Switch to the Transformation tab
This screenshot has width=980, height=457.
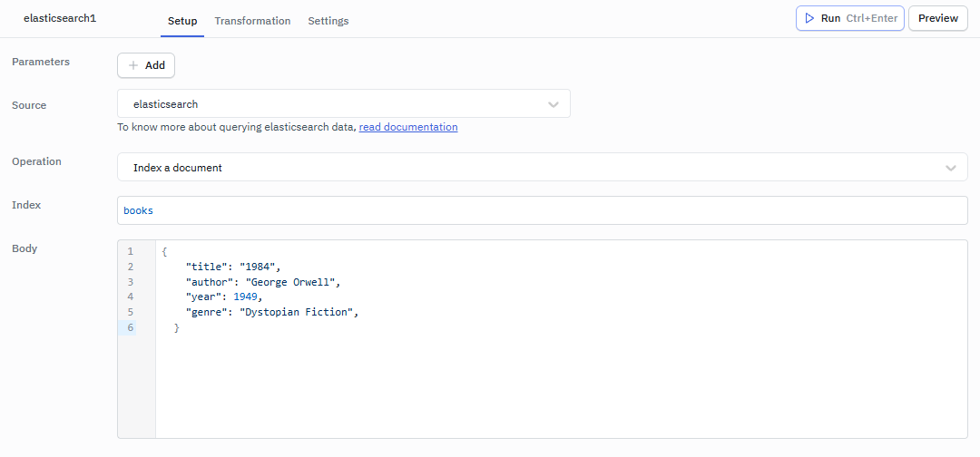pos(252,21)
